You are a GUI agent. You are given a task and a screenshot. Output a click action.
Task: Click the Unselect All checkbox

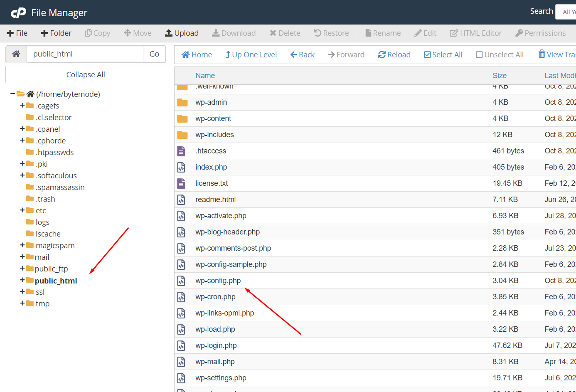(479, 55)
